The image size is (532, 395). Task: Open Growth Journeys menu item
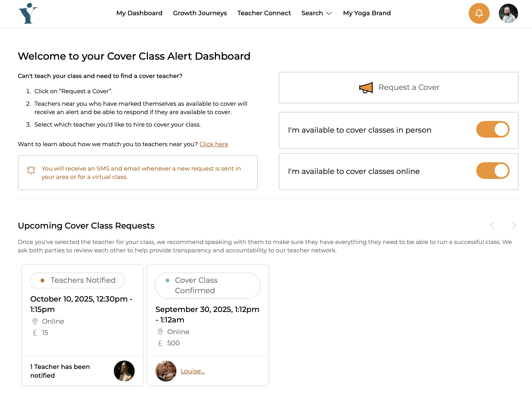(200, 13)
